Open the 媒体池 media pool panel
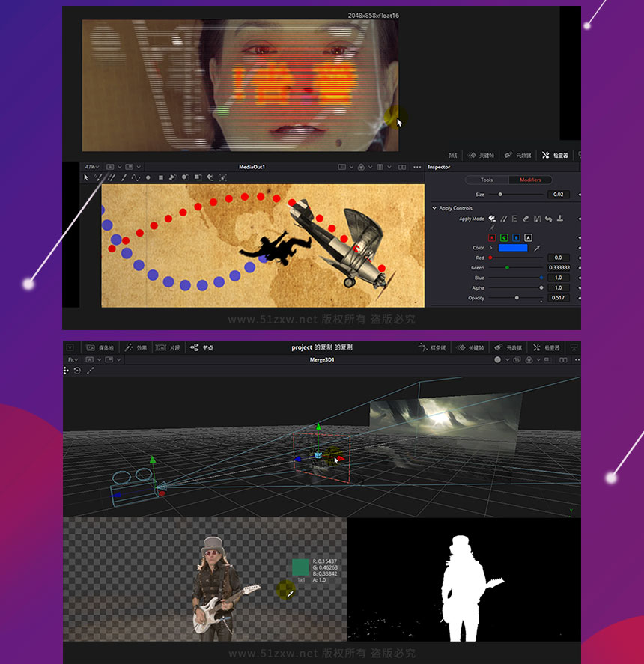 (x=100, y=347)
